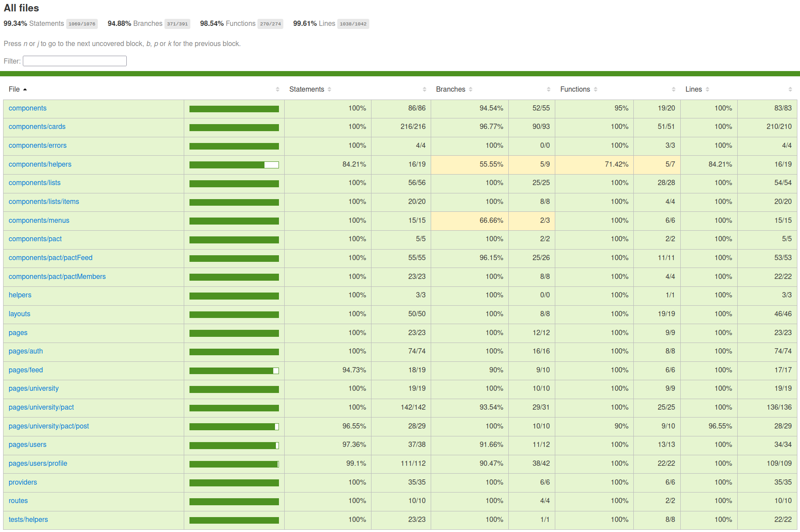The width and height of the screenshot is (800, 532).
Task: Click sort arrows on Statements count column
Action: [x=424, y=89]
